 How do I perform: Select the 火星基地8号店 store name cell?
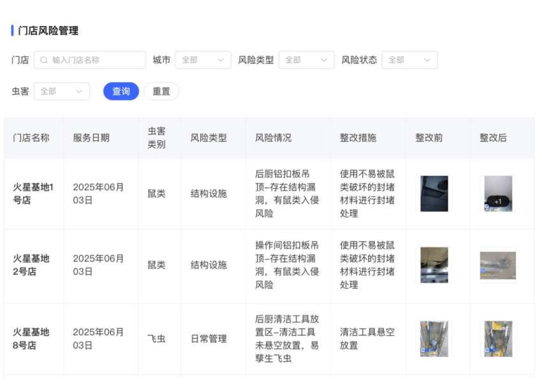(x=31, y=338)
